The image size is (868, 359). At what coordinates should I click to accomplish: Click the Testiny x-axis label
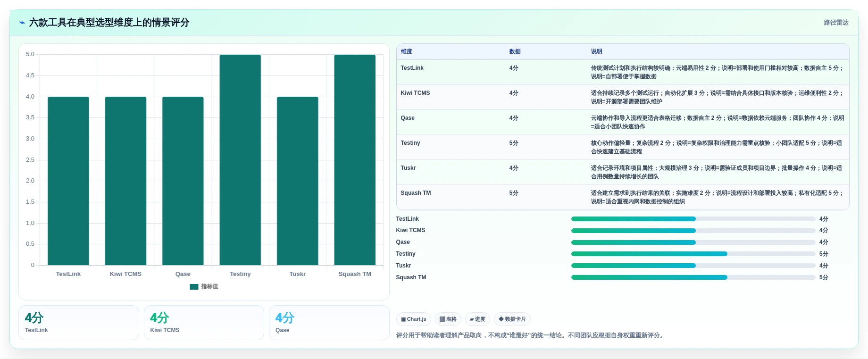240,274
